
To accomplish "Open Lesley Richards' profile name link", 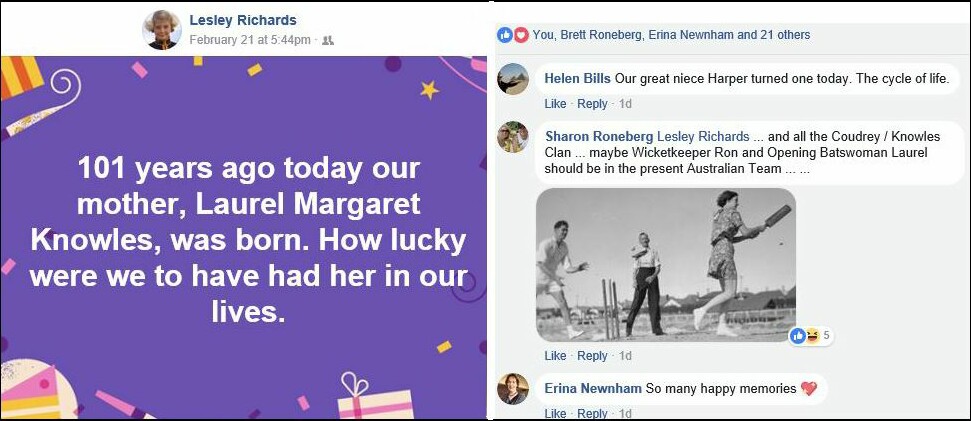I will click(x=243, y=20).
